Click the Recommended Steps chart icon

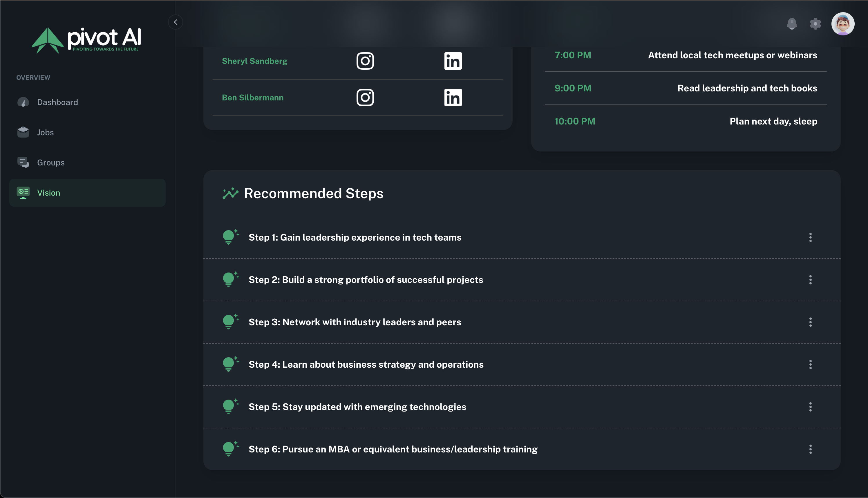(230, 193)
